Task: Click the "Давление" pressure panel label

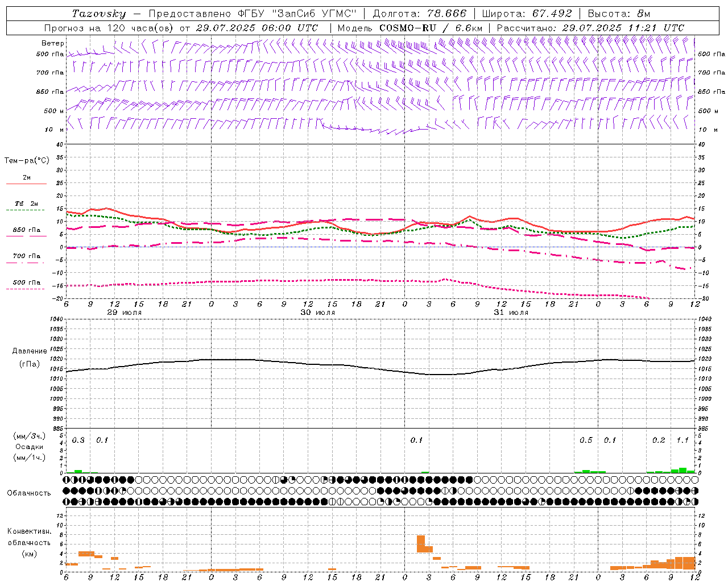Action: (30, 351)
